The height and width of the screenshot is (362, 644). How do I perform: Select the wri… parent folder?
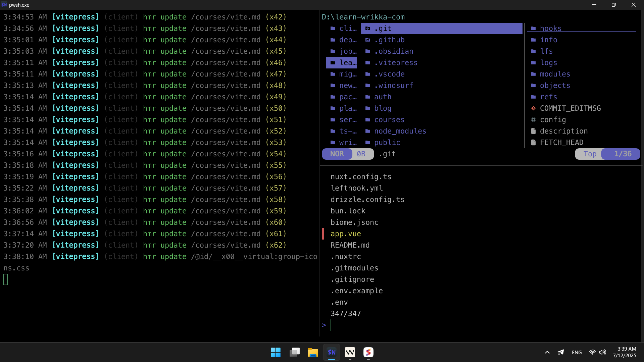tap(342, 143)
